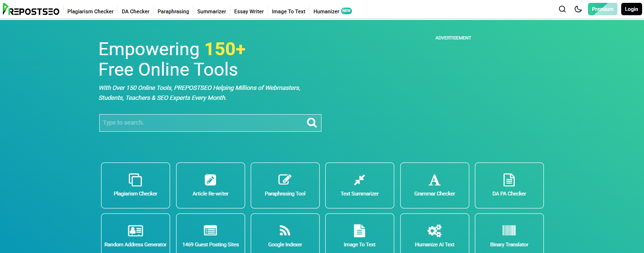Open Humanizer in the top navigation

(326, 11)
